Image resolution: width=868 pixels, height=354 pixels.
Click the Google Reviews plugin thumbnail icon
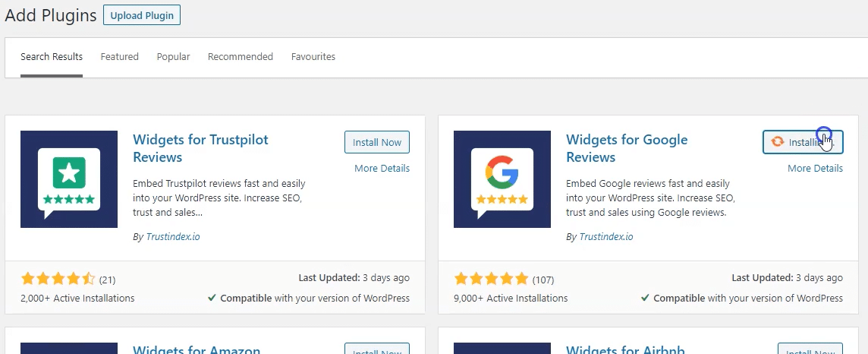(502, 179)
